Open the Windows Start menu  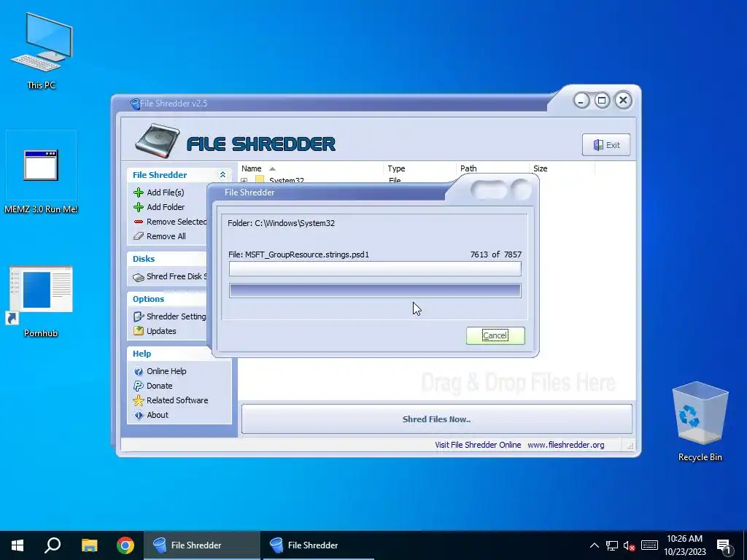18,545
